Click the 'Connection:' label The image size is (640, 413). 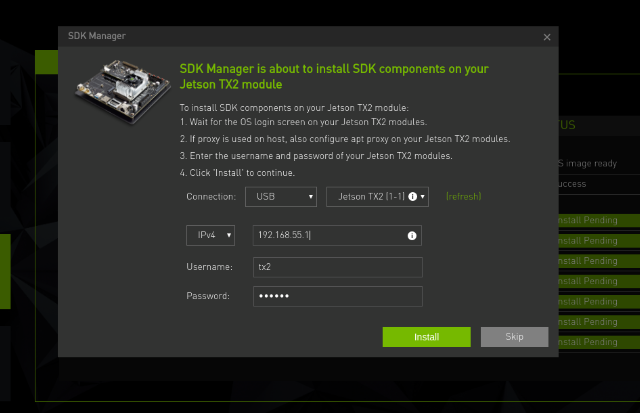tap(211, 197)
